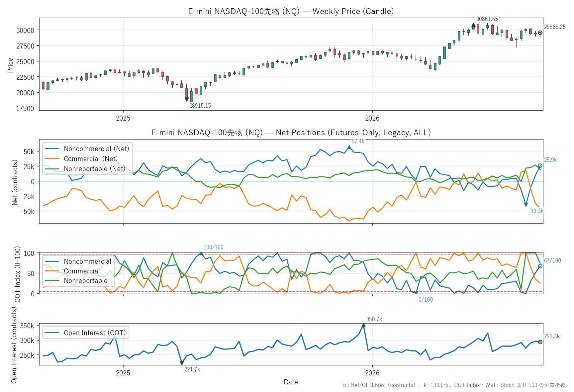The width and height of the screenshot is (574, 392).
Task: Click the 'Net (contracts)' y-axis label
Action: pyautogui.click(x=15, y=182)
